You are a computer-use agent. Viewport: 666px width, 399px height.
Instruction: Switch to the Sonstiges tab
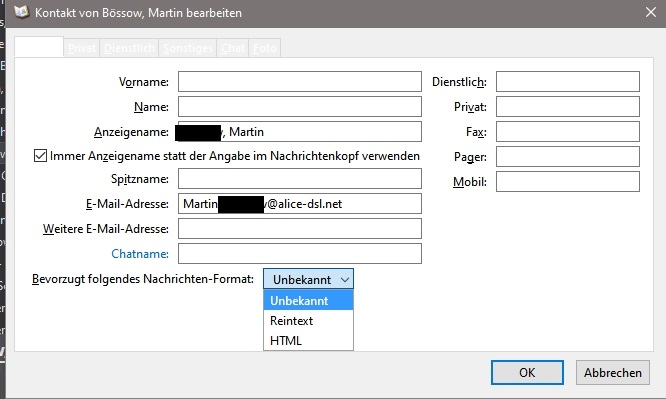[188, 48]
